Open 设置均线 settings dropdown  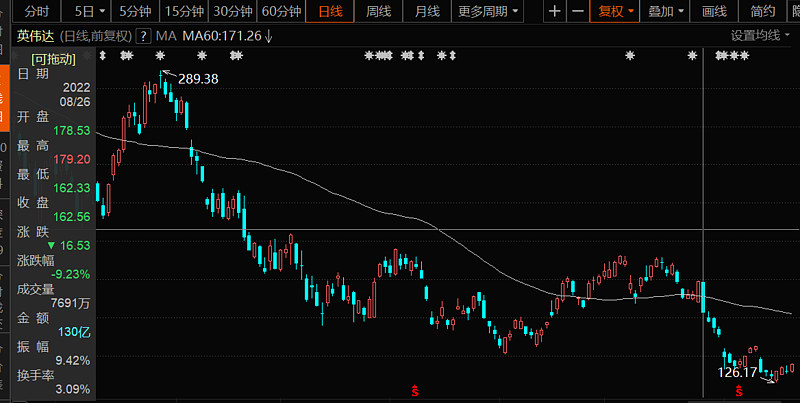[760, 35]
